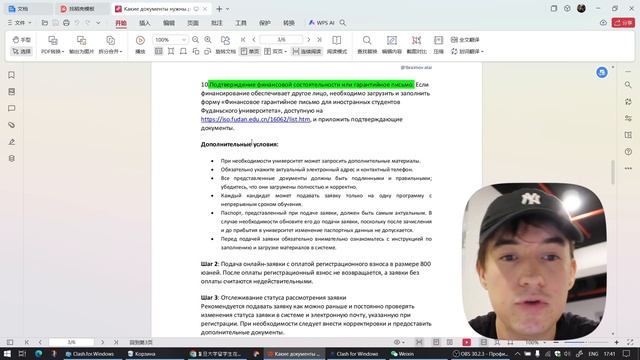
Task: Click the open folder icon in quick toolbar
Action: (44, 23)
